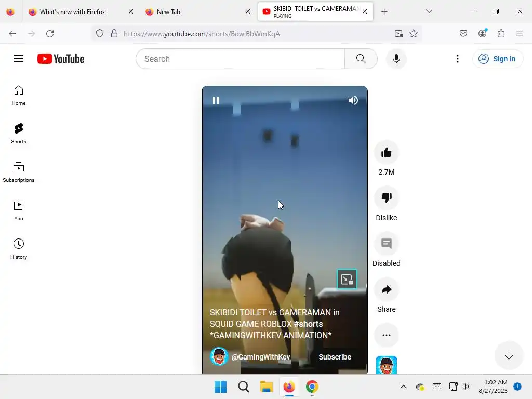Open the sound thumbnail below the more button
Image resolution: width=532 pixels, height=399 pixels.
pos(386,365)
